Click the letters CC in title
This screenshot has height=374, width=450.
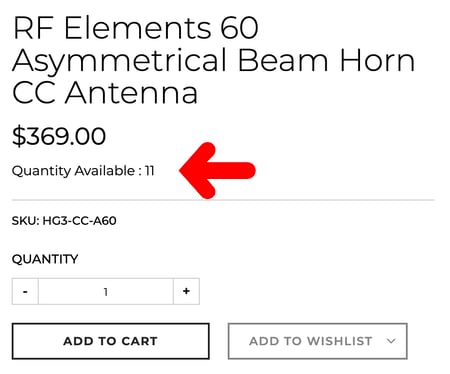coord(34,92)
